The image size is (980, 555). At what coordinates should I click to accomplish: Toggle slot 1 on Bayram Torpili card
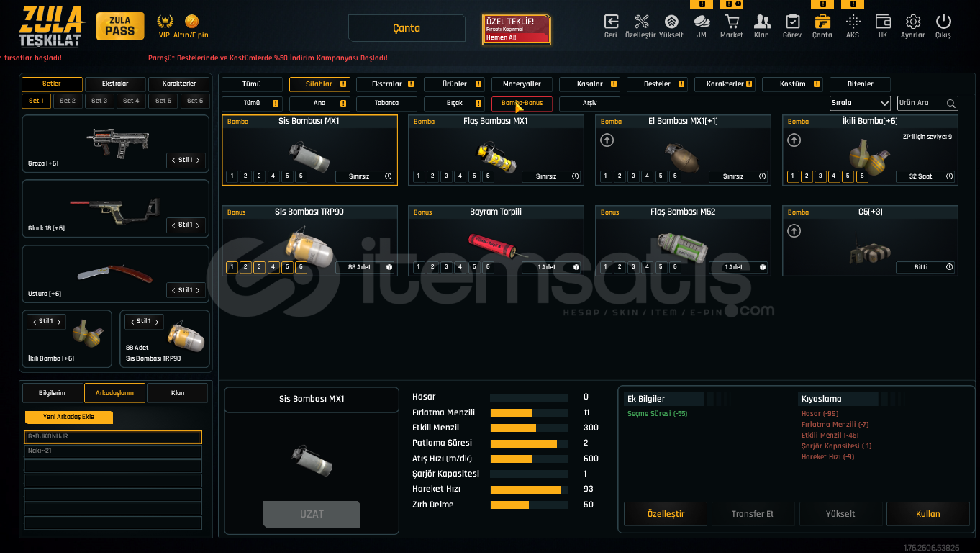[x=419, y=267]
